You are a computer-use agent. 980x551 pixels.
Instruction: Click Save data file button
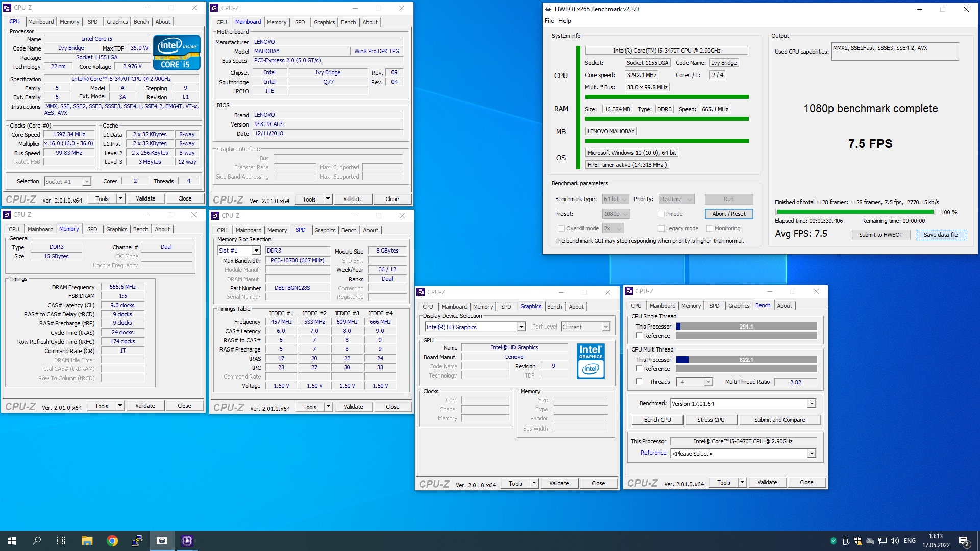[x=941, y=235]
